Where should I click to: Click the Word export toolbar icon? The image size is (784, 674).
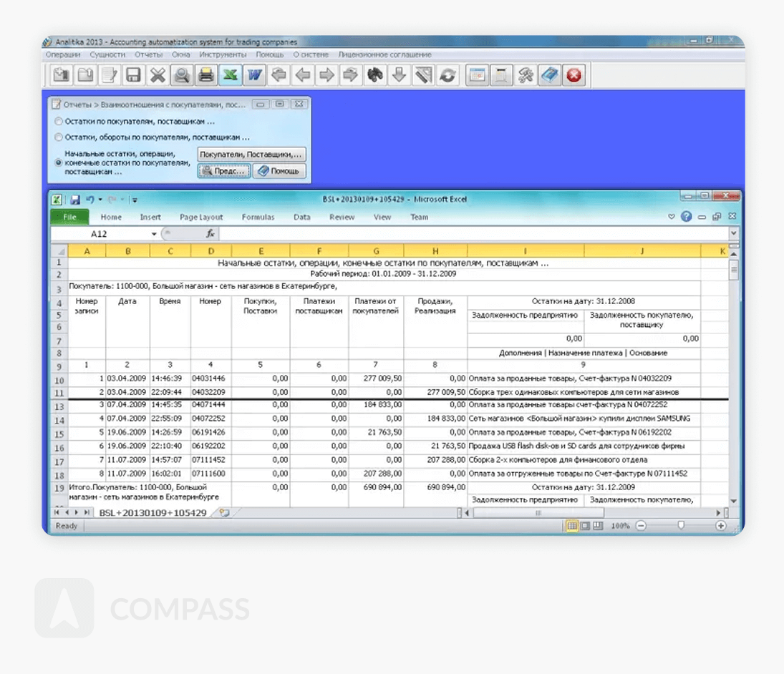pyautogui.click(x=253, y=75)
